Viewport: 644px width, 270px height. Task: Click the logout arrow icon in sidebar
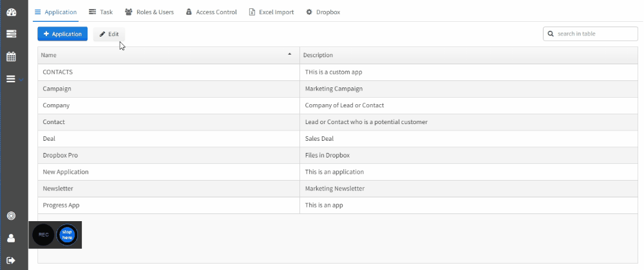(x=11, y=260)
